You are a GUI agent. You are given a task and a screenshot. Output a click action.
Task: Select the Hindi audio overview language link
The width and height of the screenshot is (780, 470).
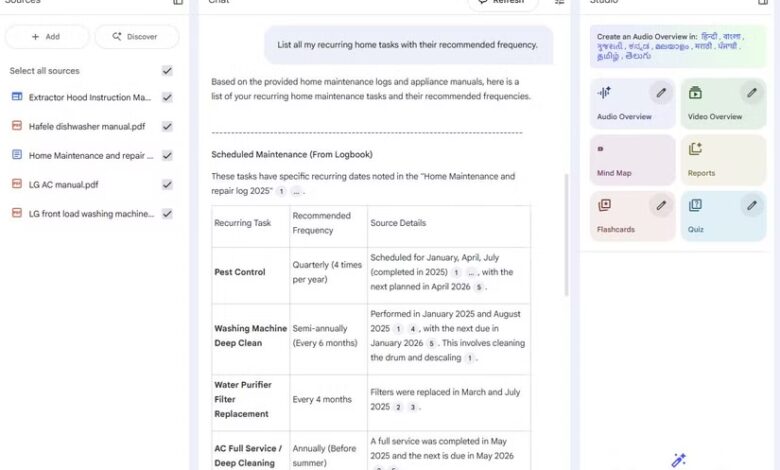(x=714, y=36)
